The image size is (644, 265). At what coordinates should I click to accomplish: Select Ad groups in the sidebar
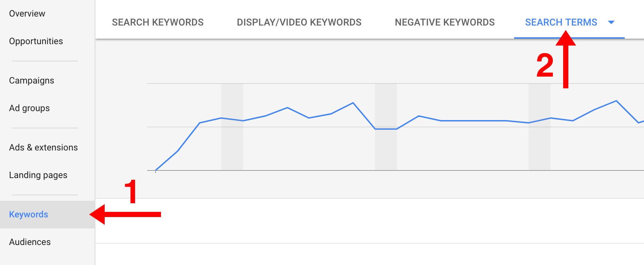(29, 108)
